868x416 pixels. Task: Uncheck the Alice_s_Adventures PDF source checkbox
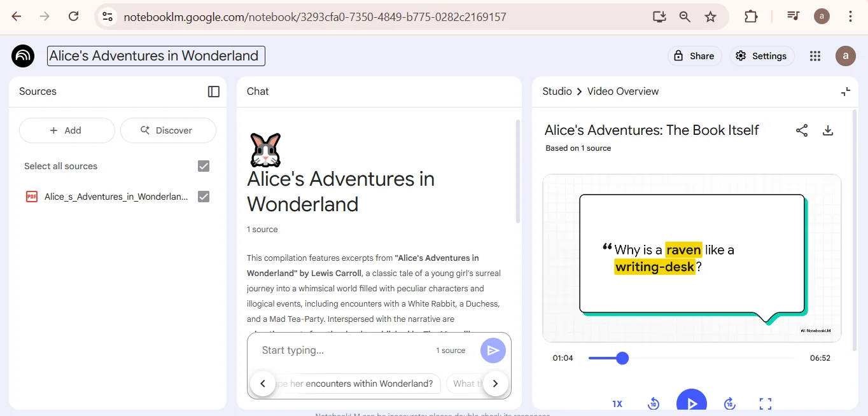[x=204, y=197]
